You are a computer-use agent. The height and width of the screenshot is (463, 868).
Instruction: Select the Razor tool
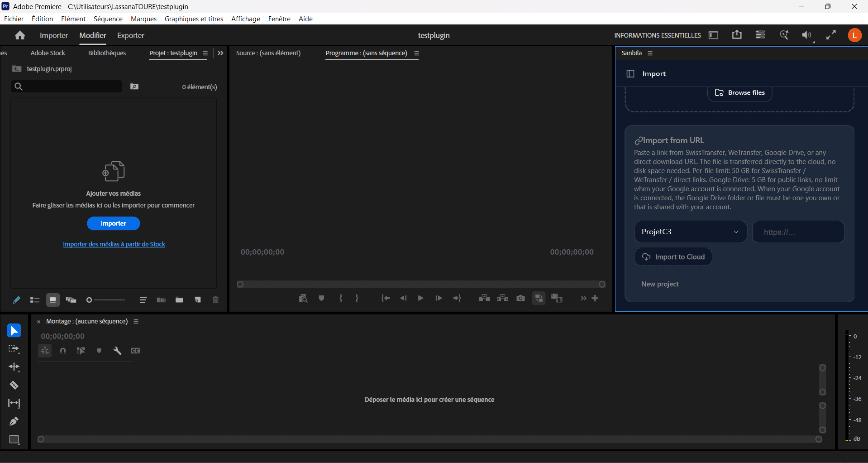(x=14, y=385)
